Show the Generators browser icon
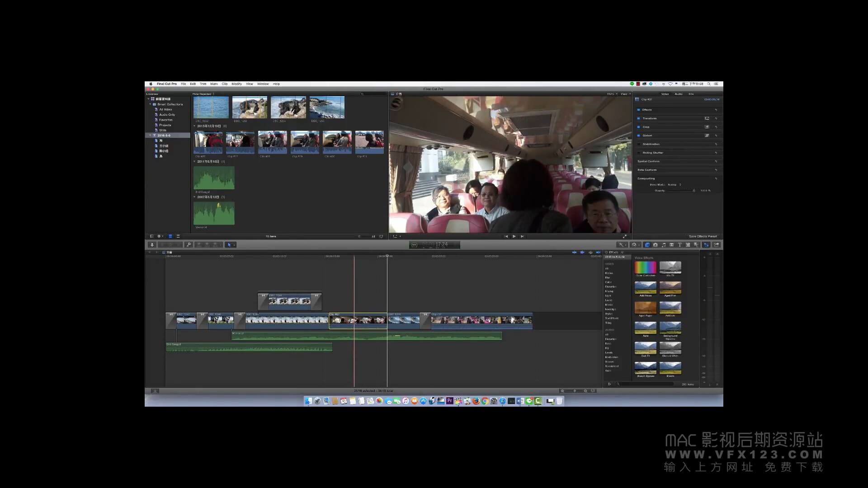The height and width of the screenshot is (488, 868). pos(688,244)
